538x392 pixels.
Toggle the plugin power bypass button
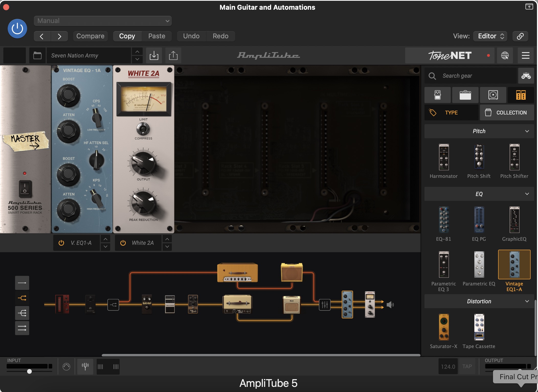pyautogui.click(x=17, y=29)
